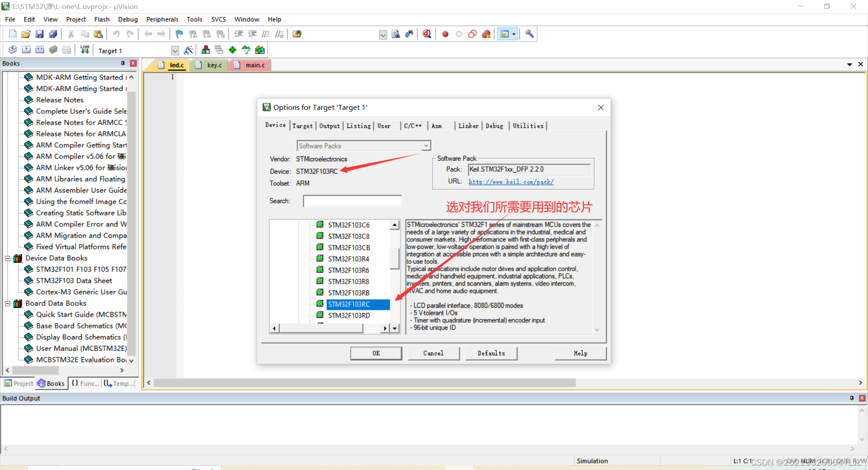Open Options for Target wand icon

coord(189,50)
